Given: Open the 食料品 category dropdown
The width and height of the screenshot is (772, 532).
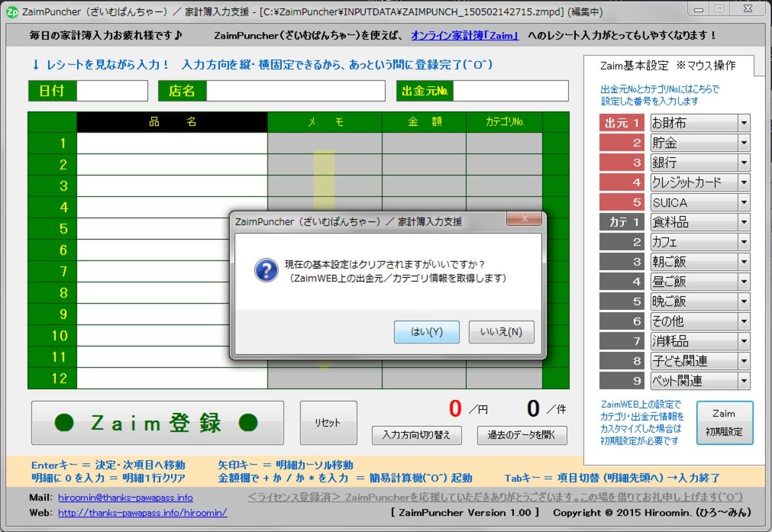Looking at the screenshot, I should click(x=744, y=222).
